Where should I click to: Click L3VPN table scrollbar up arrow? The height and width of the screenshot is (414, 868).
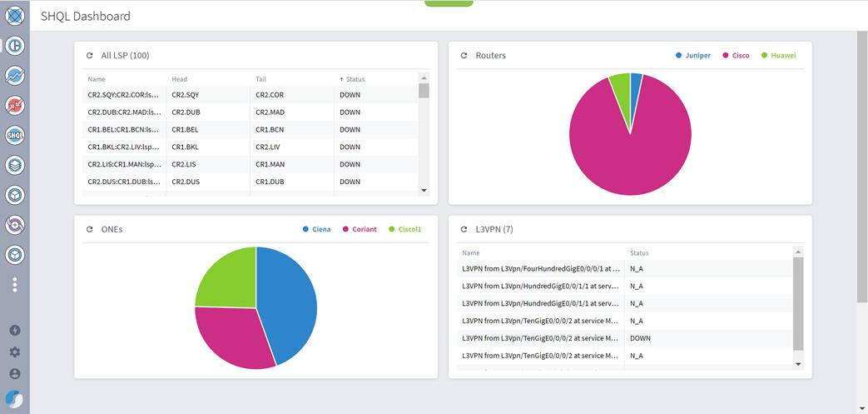798,252
